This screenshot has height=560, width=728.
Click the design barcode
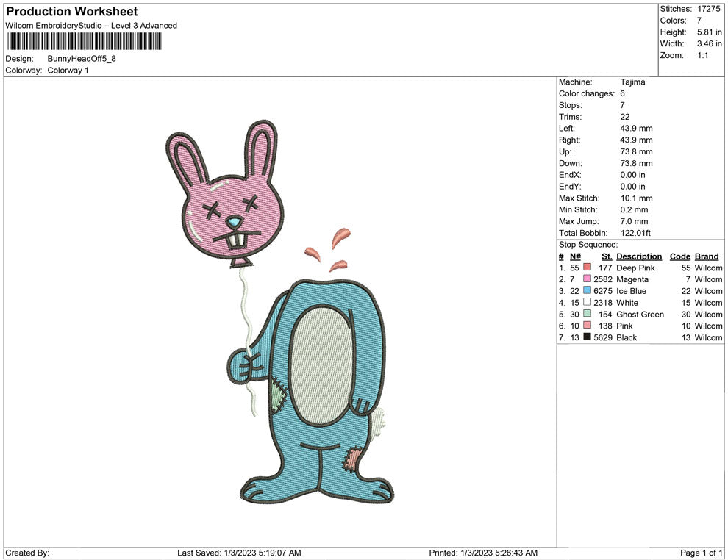(85, 41)
